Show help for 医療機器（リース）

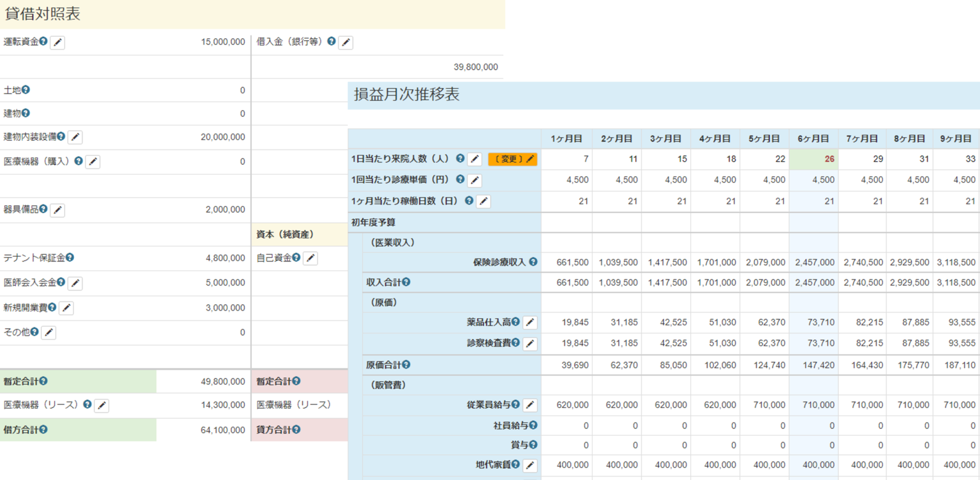tap(87, 404)
